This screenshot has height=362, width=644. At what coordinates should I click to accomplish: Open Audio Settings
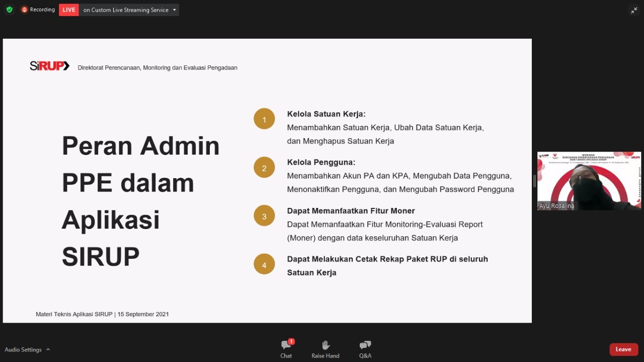pos(23,349)
